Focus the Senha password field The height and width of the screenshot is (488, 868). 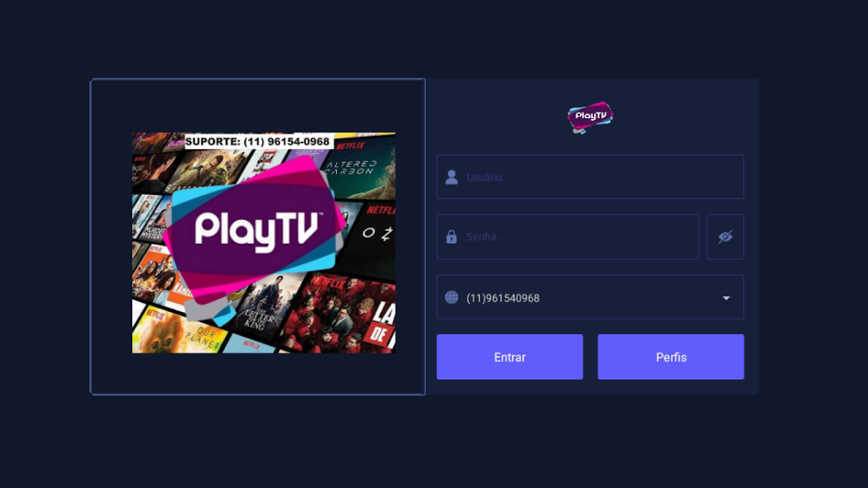pos(568,237)
